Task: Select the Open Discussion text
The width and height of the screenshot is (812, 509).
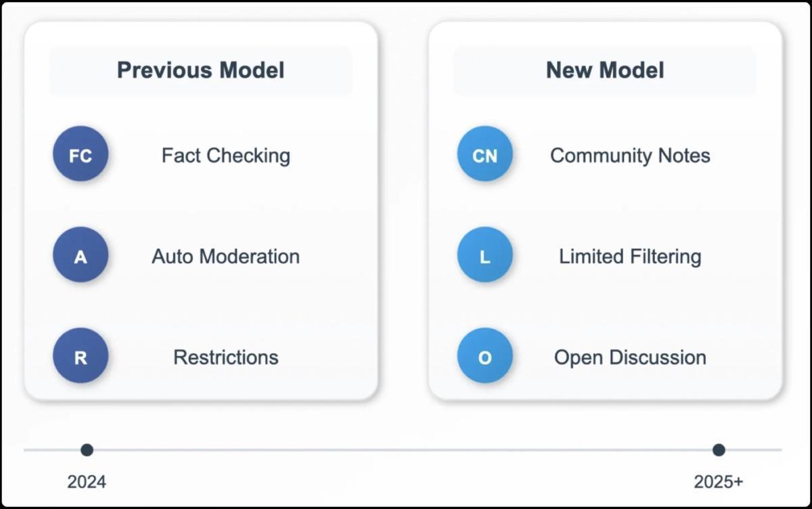Action: (630, 357)
